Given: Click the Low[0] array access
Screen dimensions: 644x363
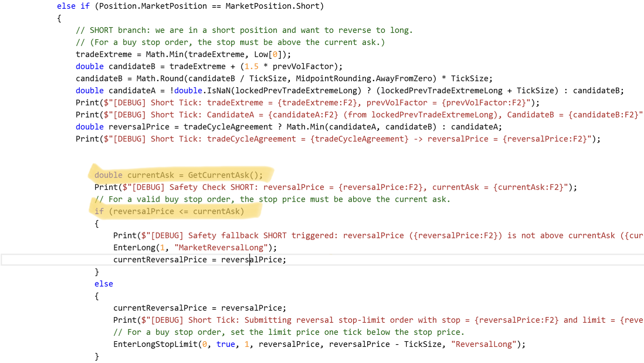Looking at the screenshot, I should pos(267,54).
